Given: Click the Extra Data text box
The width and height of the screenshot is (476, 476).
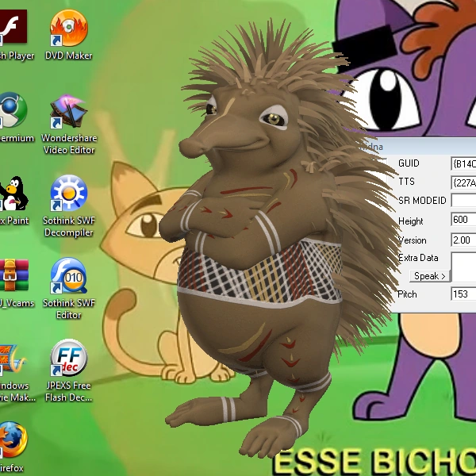Looking at the screenshot, I should [463, 267].
